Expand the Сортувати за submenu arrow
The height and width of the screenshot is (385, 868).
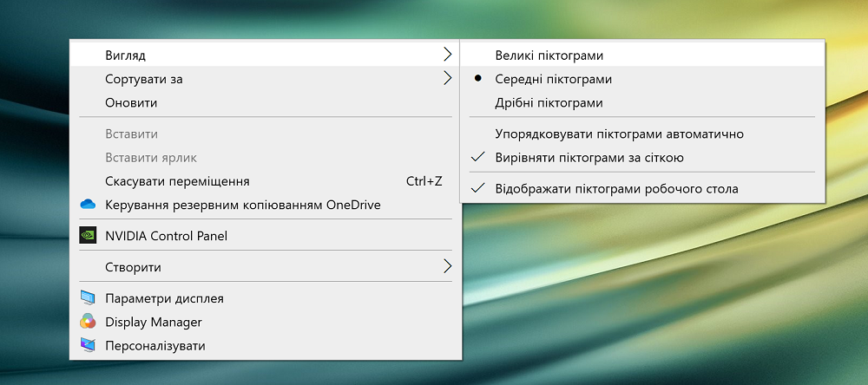click(447, 79)
